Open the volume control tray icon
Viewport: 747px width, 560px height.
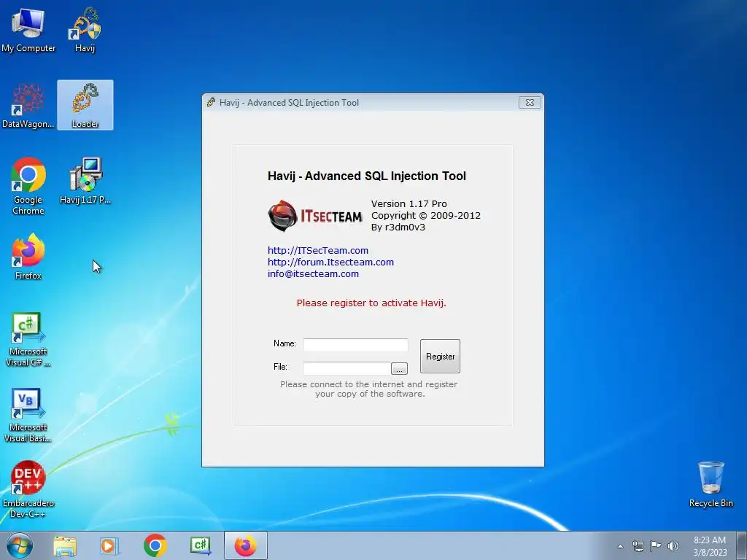[x=673, y=546]
